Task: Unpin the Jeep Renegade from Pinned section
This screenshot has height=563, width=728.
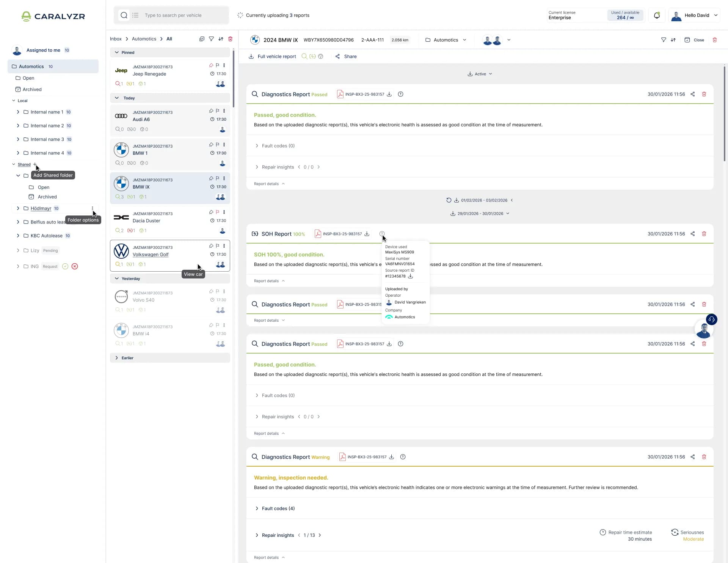Action: coord(211,65)
